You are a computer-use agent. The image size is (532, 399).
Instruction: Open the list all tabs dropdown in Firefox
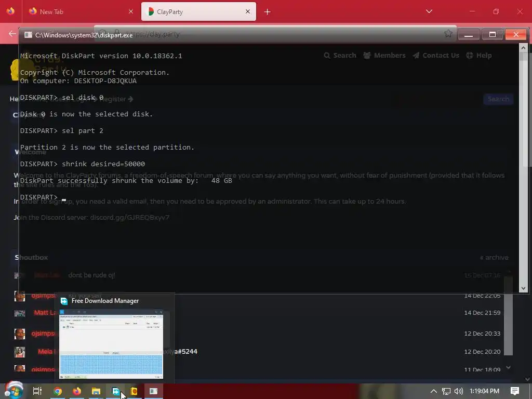(x=429, y=11)
